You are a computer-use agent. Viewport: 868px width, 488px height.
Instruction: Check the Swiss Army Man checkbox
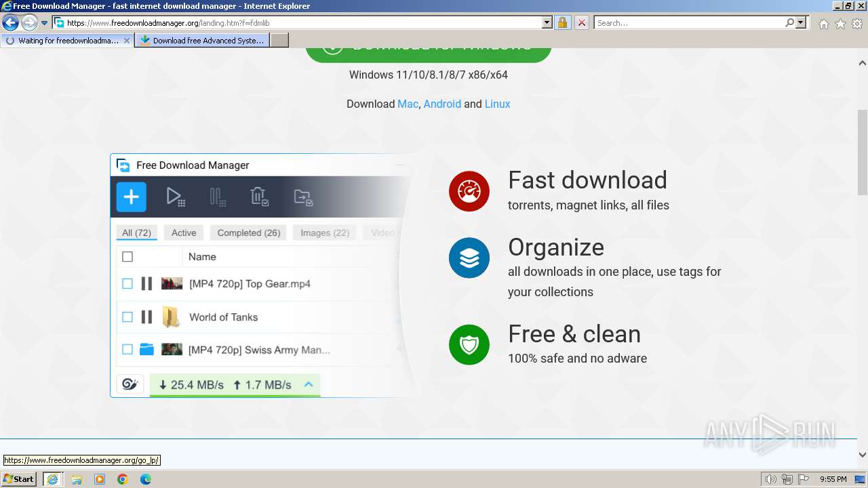coord(127,349)
